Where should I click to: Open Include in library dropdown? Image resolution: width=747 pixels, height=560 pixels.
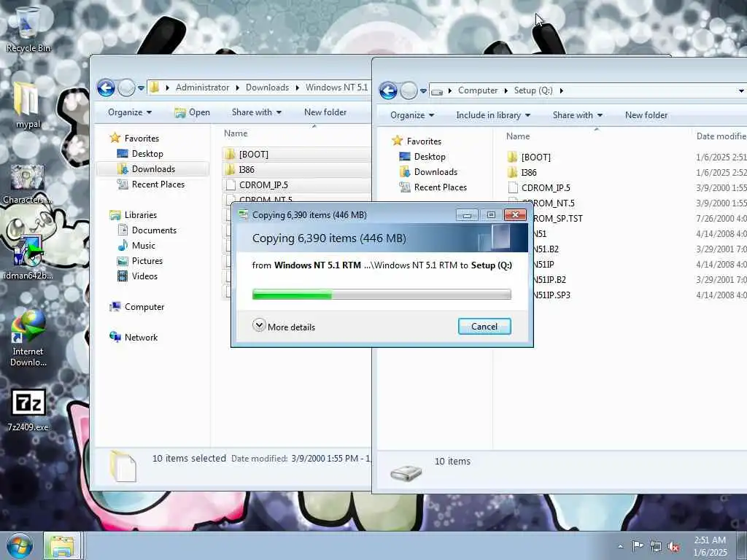click(493, 115)
